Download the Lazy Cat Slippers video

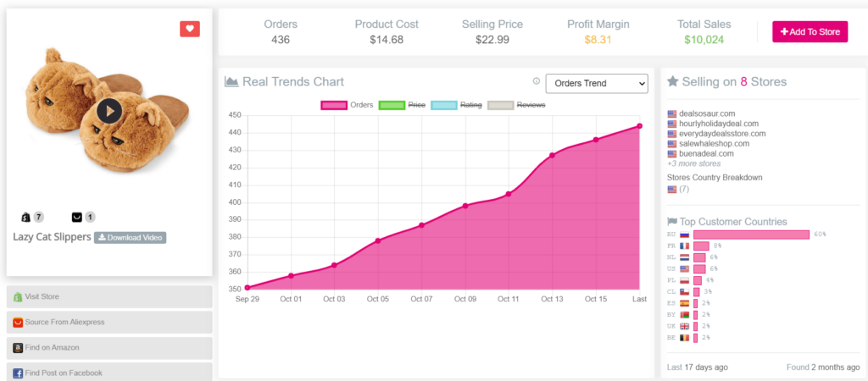point(130,238)
